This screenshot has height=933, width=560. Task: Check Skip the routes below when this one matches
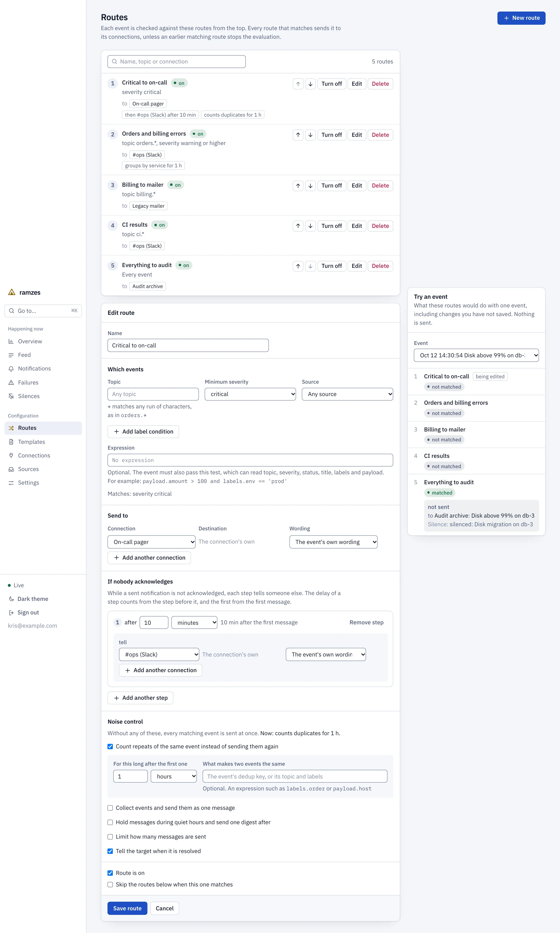click(110, 885)
